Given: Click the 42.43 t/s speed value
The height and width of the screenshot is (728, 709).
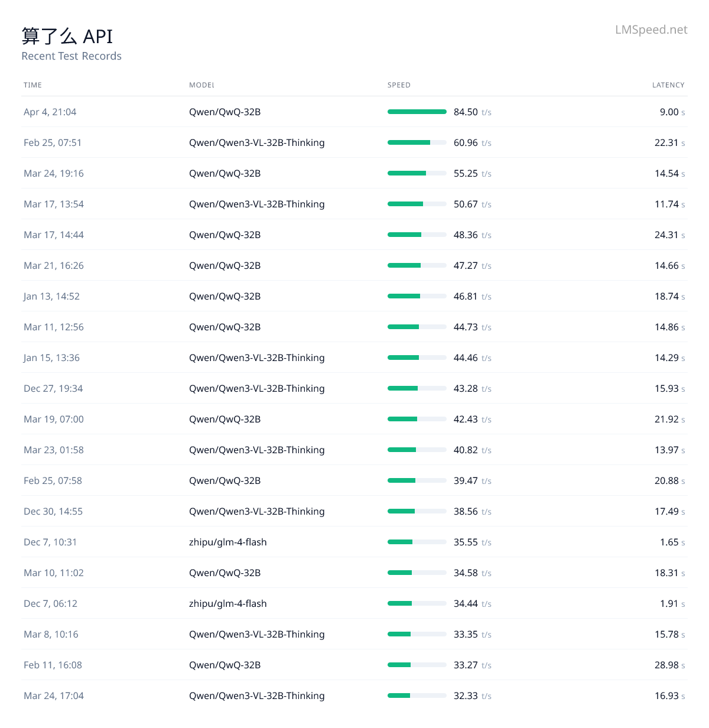Looking at the screenshot, I should click(x=473, y=419).
